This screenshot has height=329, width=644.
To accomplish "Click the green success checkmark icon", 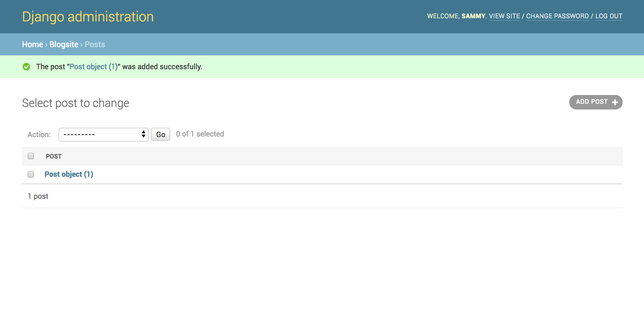I will 26,67.
